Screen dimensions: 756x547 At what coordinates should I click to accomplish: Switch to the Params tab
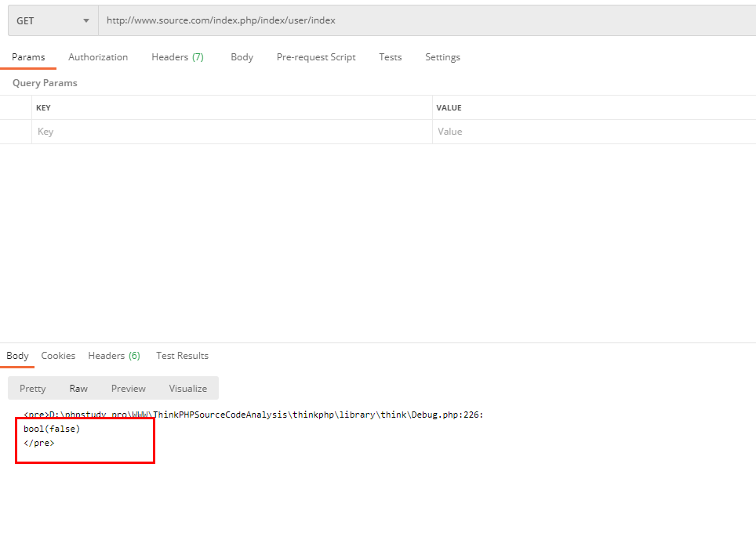28,57
